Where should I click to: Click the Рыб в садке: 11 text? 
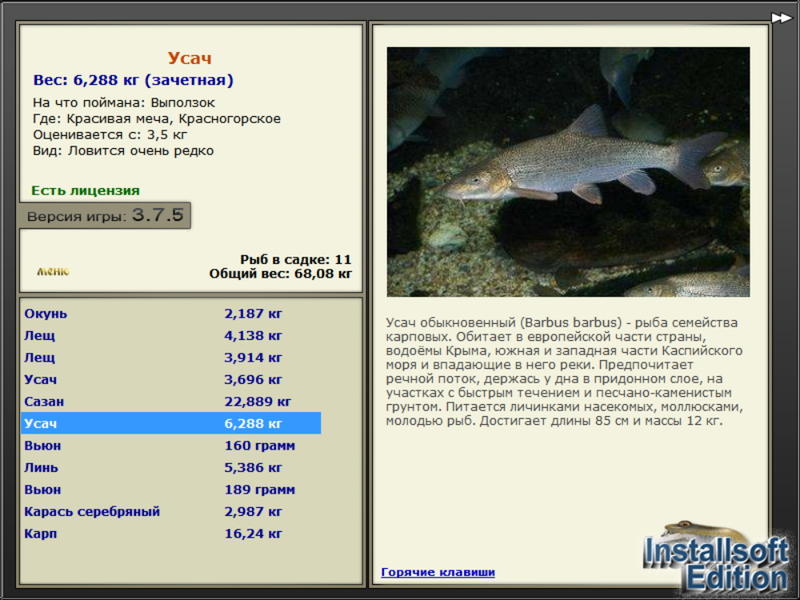tap(296, 259)
